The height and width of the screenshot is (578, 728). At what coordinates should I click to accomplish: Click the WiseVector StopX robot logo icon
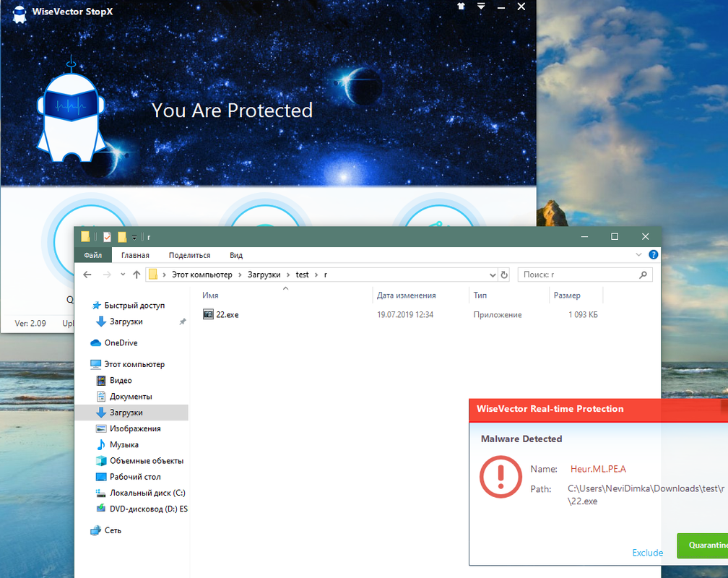(19, 13)
